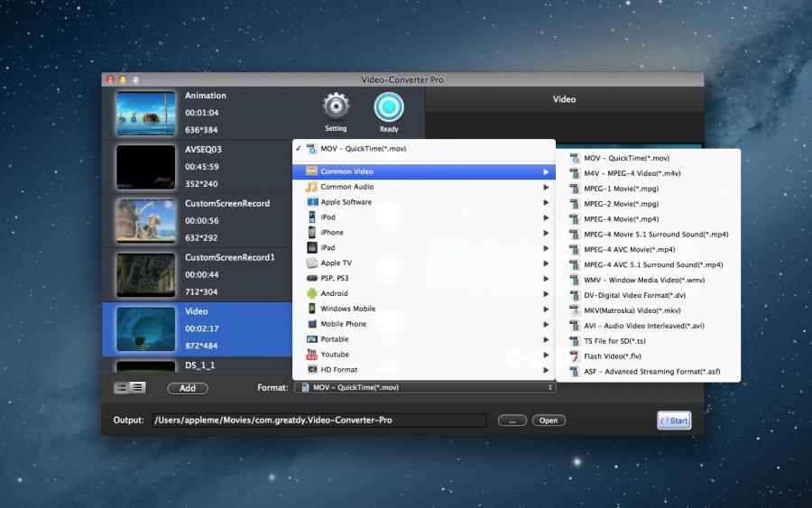Click the Output path text field
This screenshot has width=812, height=508.
point(319,420)
